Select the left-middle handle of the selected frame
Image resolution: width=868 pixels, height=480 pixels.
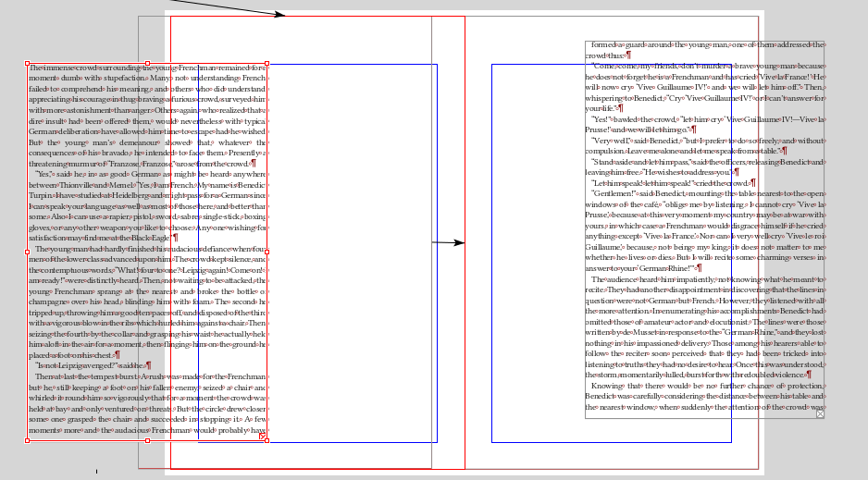[x=27, y=252]
